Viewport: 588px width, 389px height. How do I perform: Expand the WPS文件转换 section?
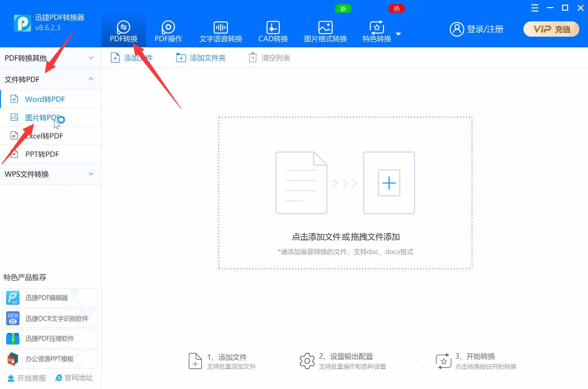pos(51,174)
